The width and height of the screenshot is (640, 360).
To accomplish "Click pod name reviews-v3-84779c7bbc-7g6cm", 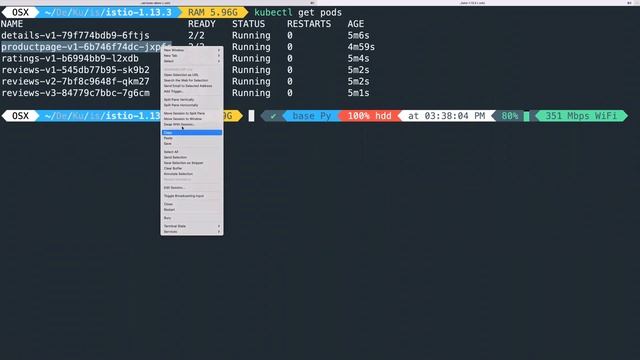I will point(76,93).
